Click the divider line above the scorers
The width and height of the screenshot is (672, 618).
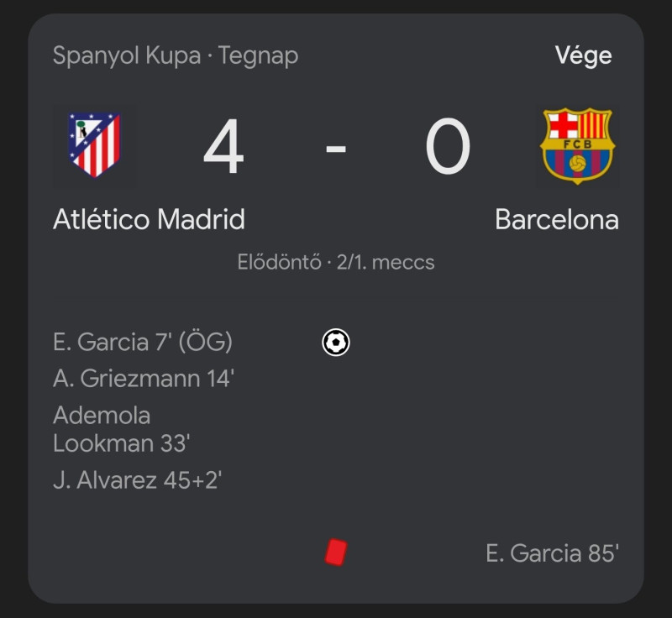pyautogui.click(x=336, y=300)
